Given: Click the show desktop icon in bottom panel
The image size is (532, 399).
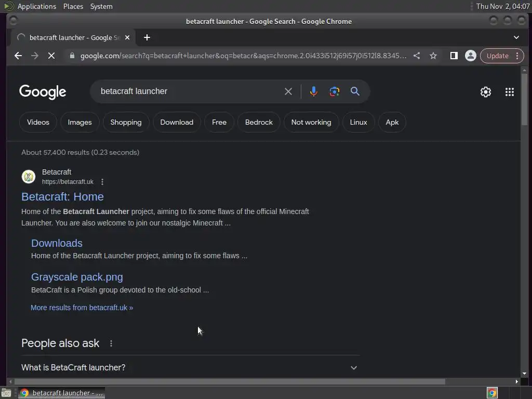Looking at the screenshot, I should [x=6, y=393].
